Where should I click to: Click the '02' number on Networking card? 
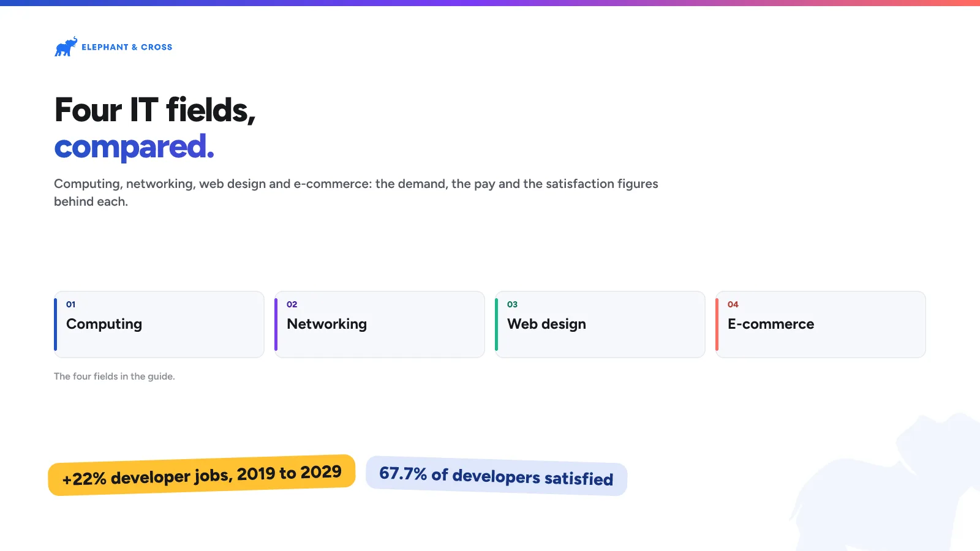click(292, 304)
